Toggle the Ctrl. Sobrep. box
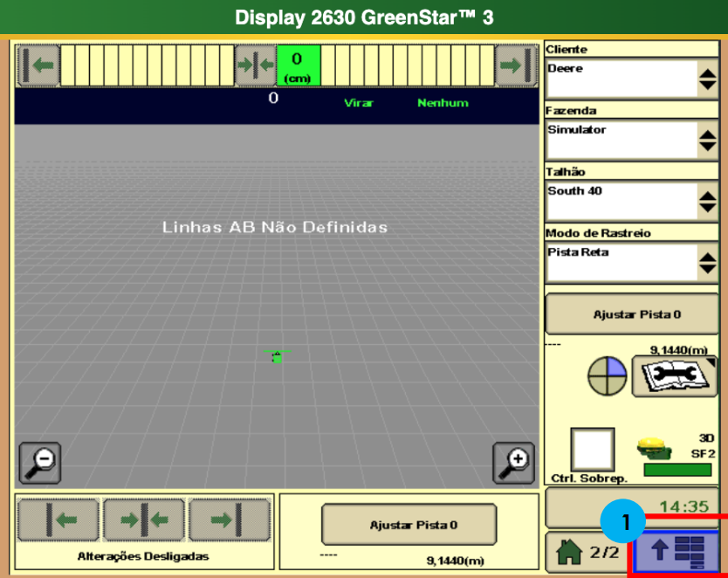Image resolution: width=728 pixels, height=578 pixels. pos(592,450)
